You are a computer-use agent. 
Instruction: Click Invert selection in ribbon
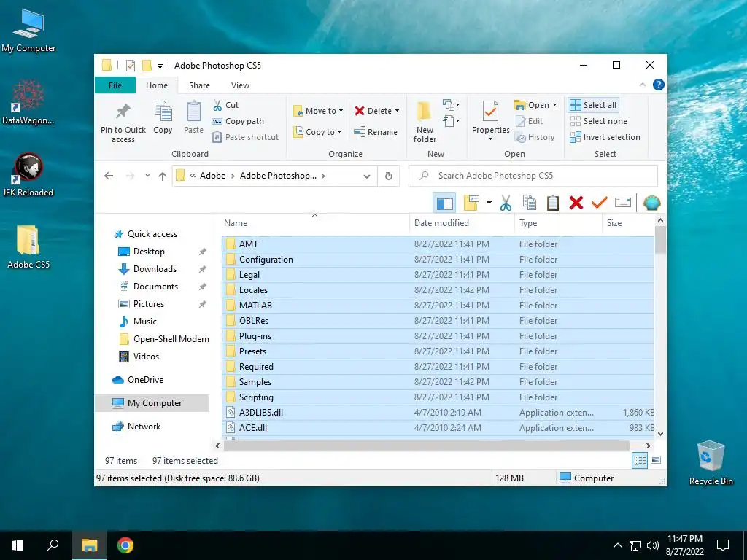[x=605, y=137]
